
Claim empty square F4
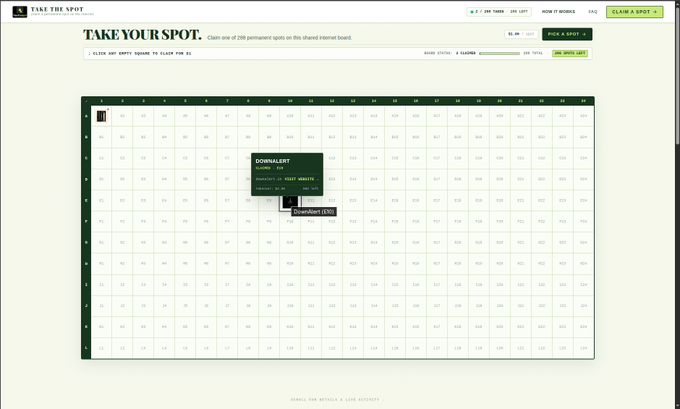164,222
